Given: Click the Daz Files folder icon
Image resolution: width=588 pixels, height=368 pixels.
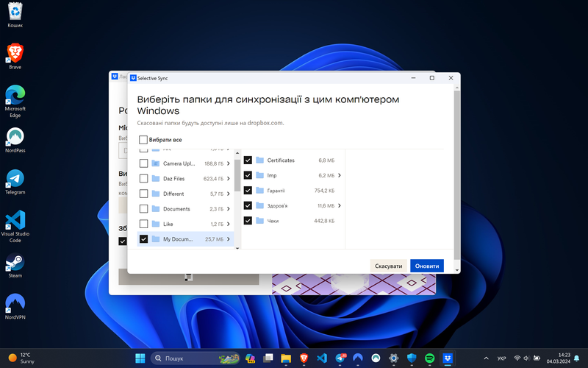Looking at the screenshot, I should click(155, 178).
